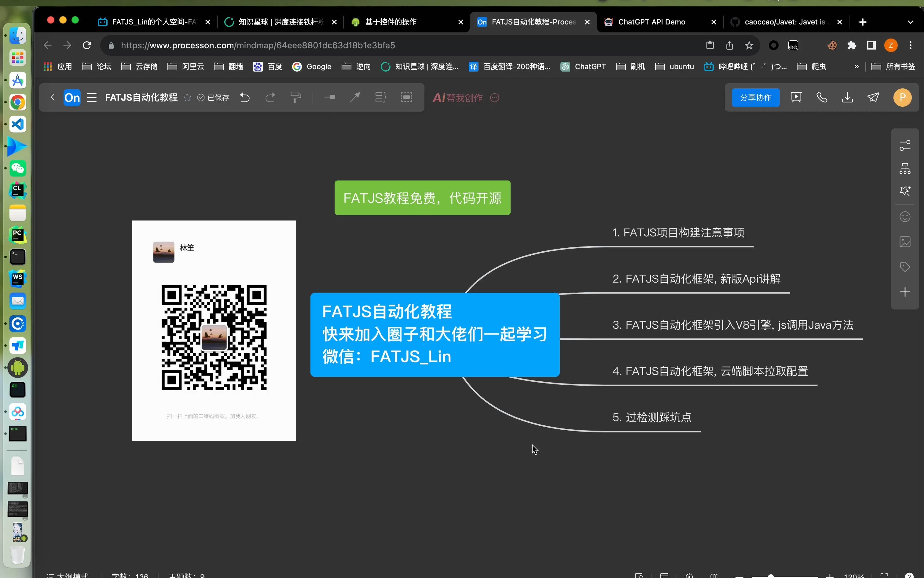
Task: Open the Extensions puzzle icon
Action: [852, 46]
